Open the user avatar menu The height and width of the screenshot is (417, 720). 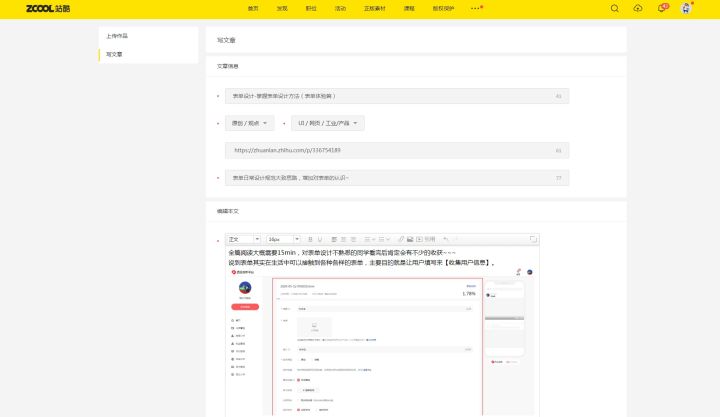[686, 8]
